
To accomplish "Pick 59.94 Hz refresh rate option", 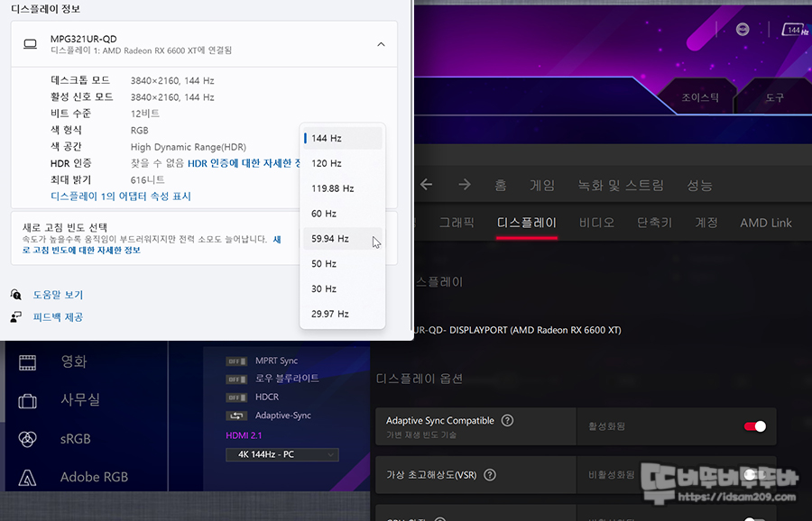I will tap(342, 239).
